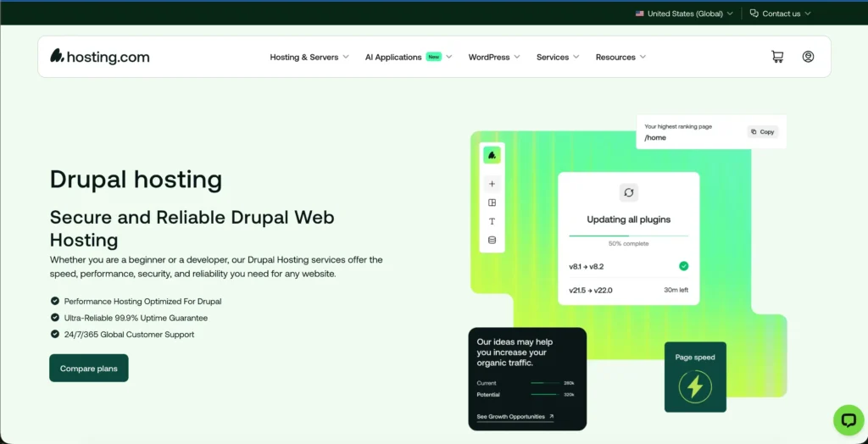Click the hosting.com logo
868x444 pixels.
[100, 57]
